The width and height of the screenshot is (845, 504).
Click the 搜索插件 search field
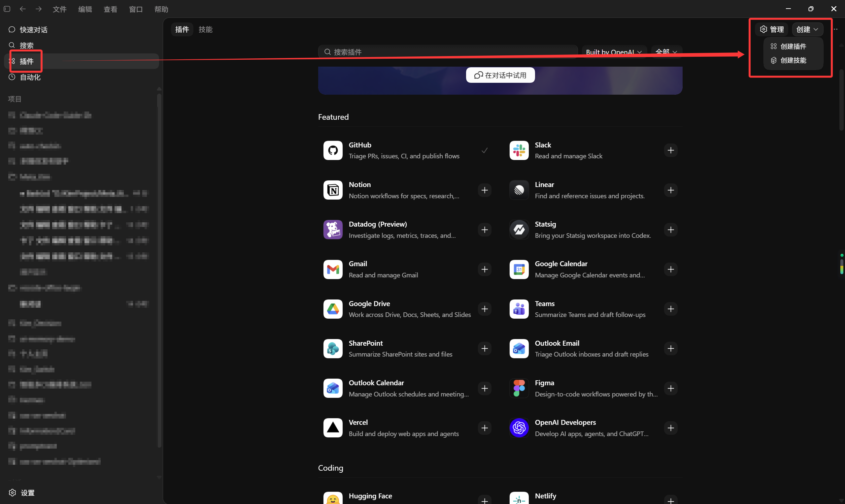click(x=448, y=52)
